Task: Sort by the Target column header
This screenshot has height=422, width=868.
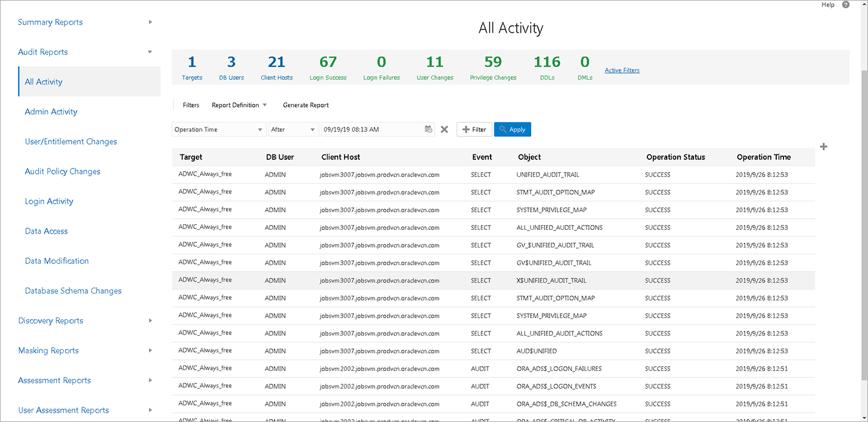Action: coord(191,157)
